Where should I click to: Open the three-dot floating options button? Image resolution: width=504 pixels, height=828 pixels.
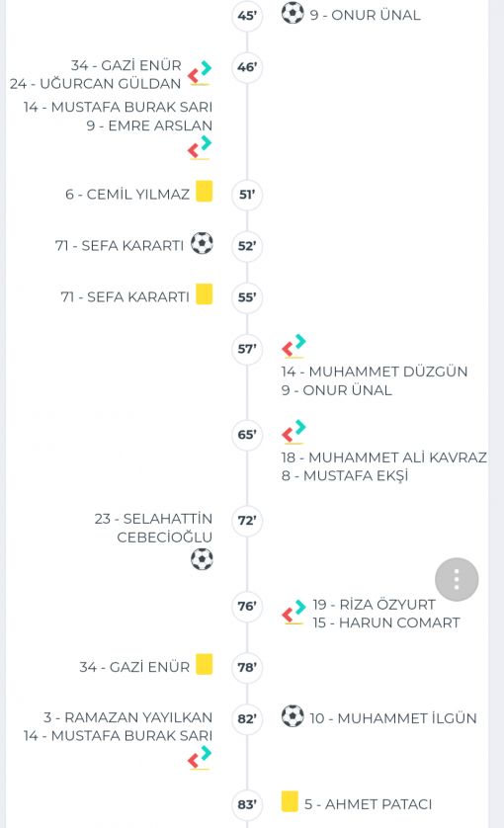(x=457, y=579)
